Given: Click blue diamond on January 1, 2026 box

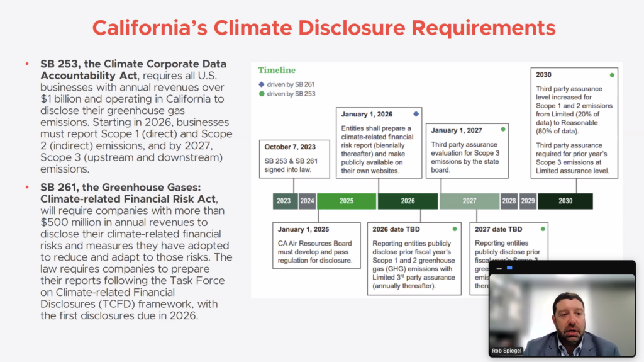Looking at the screenshot, I should pos(415,114).
